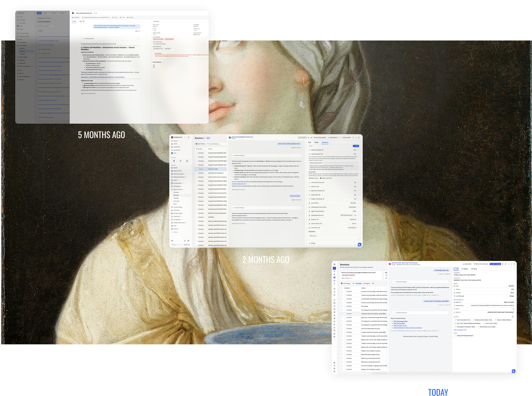Copy the reply under the Suggested next steps list
Viewport: 532px width, 396px height.
coord(82,93)
